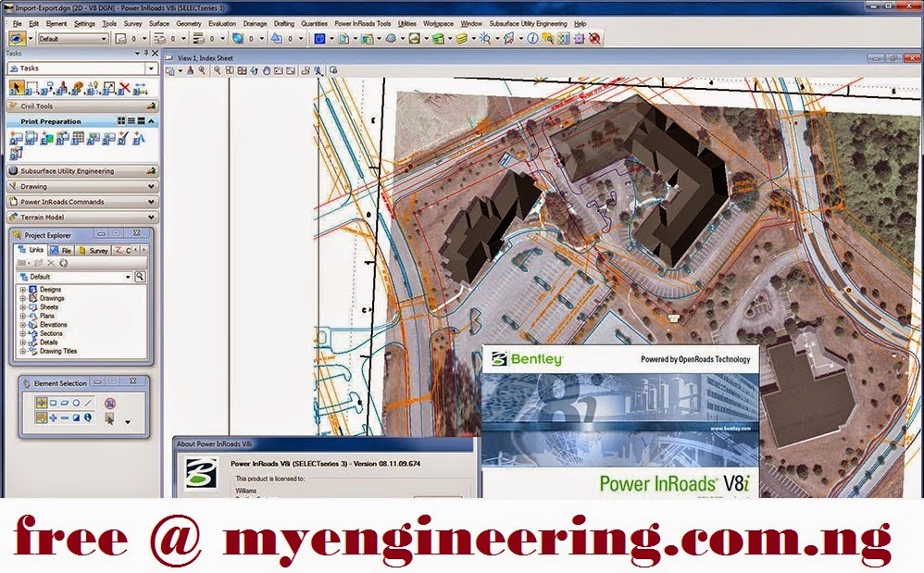924x573 pixels.
Task: Click the E icon in Print Preparation
Action: tap(46, 139)
